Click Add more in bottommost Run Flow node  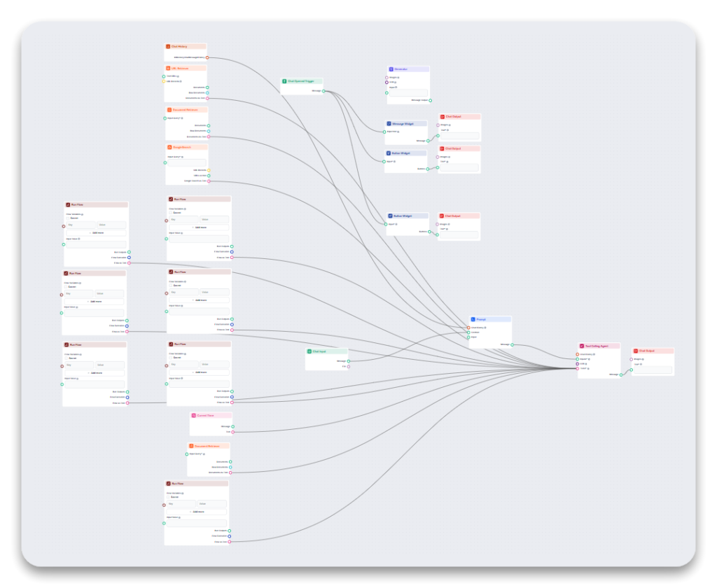pos(196,512)
